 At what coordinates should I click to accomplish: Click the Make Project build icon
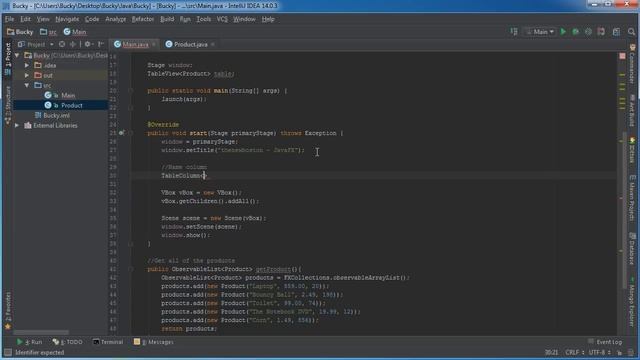pos(514,31)
